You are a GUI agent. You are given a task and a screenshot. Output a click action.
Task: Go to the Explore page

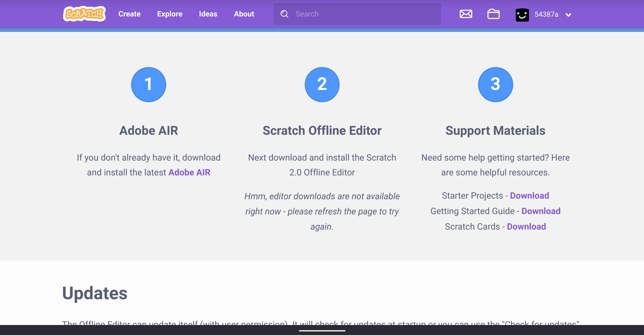(x=169, y=14)
